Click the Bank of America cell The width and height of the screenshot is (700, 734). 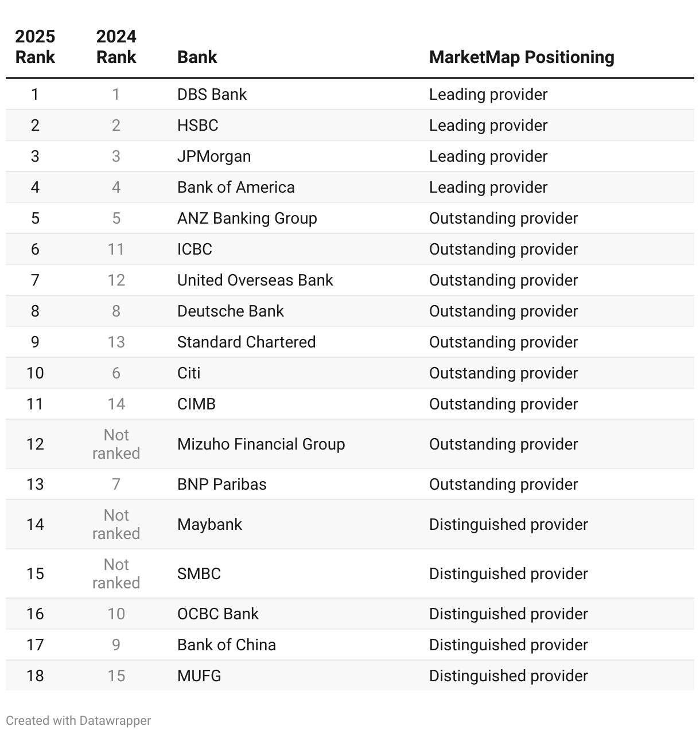coord(236,188)
